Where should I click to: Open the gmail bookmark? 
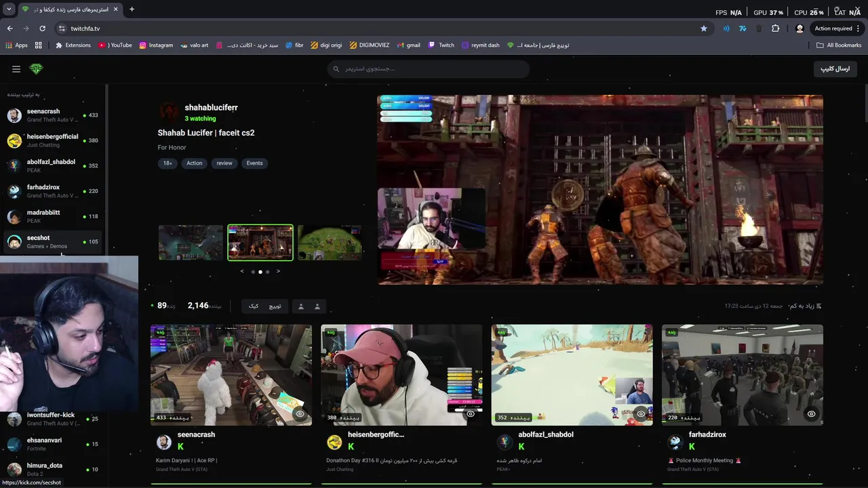pos(408,45)
